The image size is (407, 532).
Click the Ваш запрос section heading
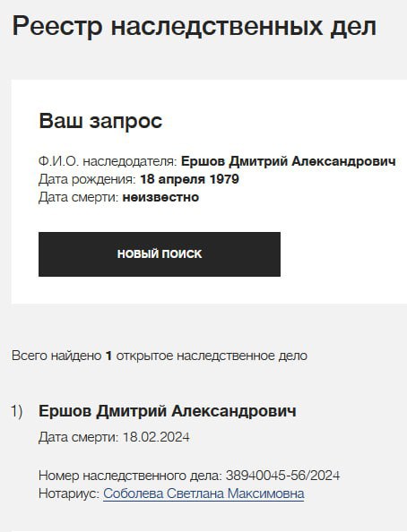(x=100, y=121)
